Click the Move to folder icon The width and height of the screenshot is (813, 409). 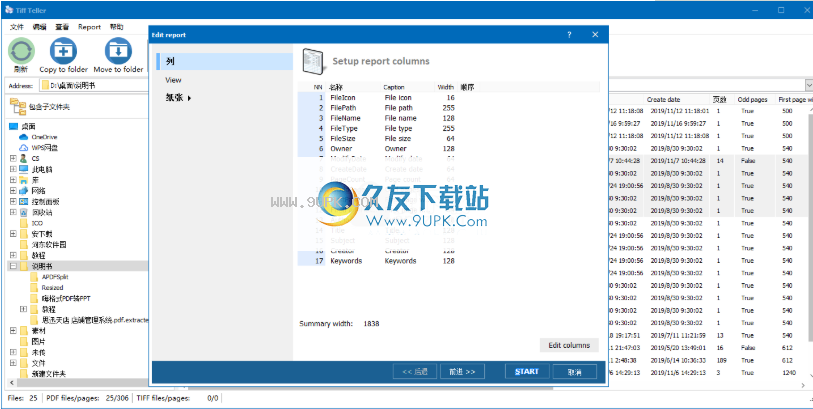(118, 51)
